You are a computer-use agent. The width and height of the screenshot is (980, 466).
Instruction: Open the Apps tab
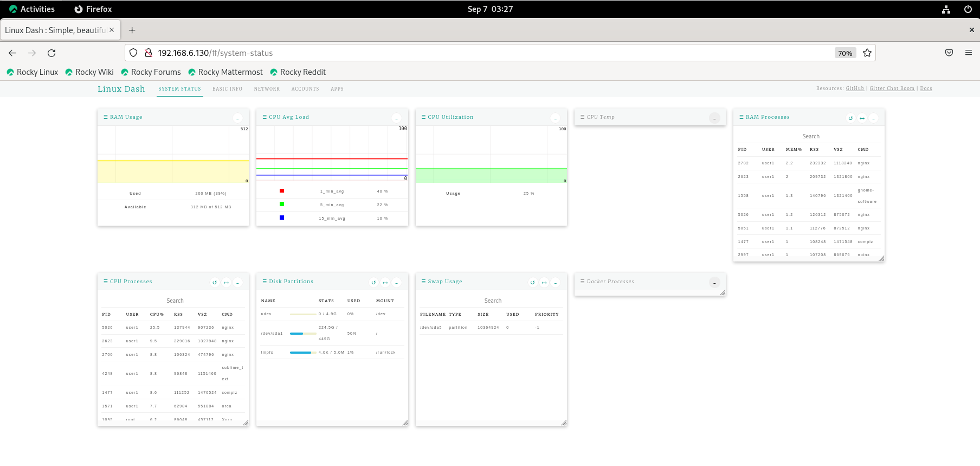coord(337,89)
